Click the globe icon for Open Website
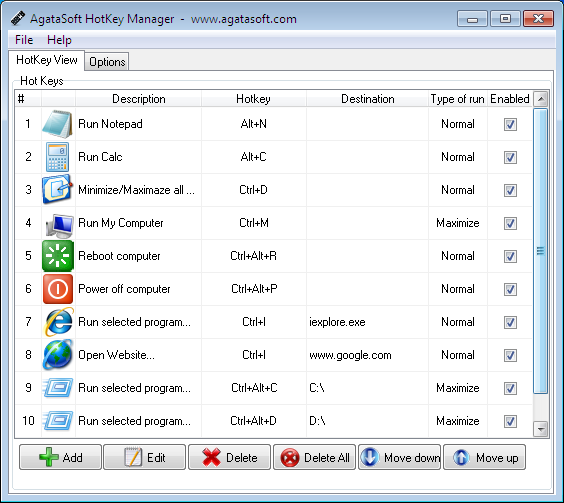Viewport: 564px width, 503px height. 58,355
